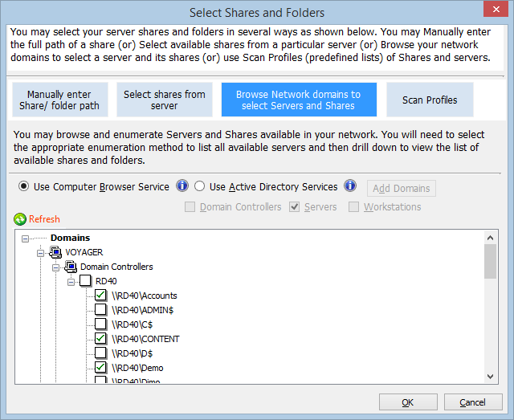Confirm selection with OK button
The image size is (514, 420).
[x=408, y=402]
